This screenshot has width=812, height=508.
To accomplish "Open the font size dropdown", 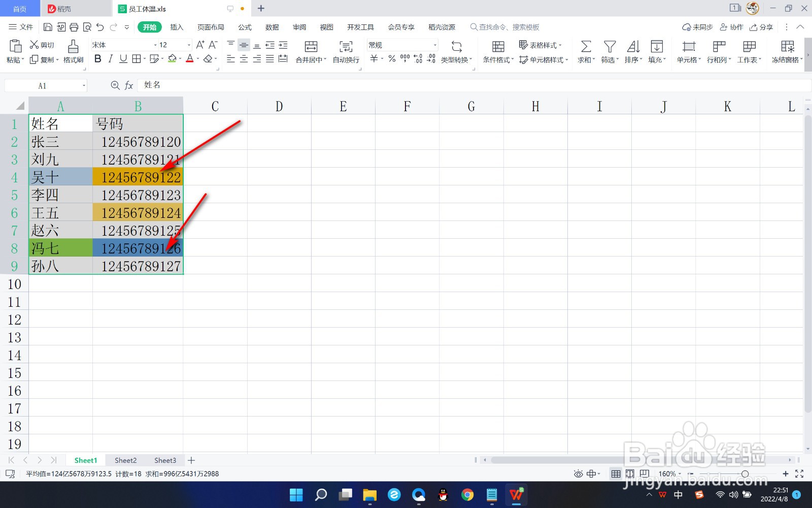I will tap(189, 45).
